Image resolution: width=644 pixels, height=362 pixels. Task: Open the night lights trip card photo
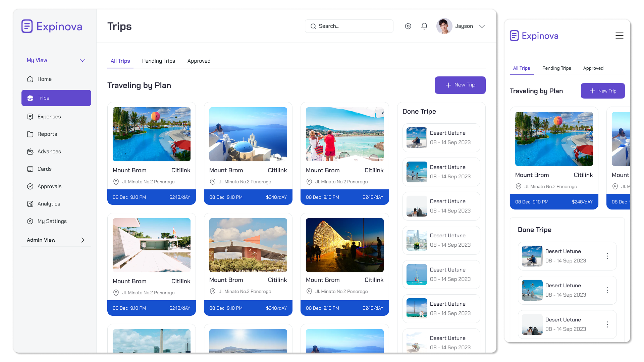[345, 245]
